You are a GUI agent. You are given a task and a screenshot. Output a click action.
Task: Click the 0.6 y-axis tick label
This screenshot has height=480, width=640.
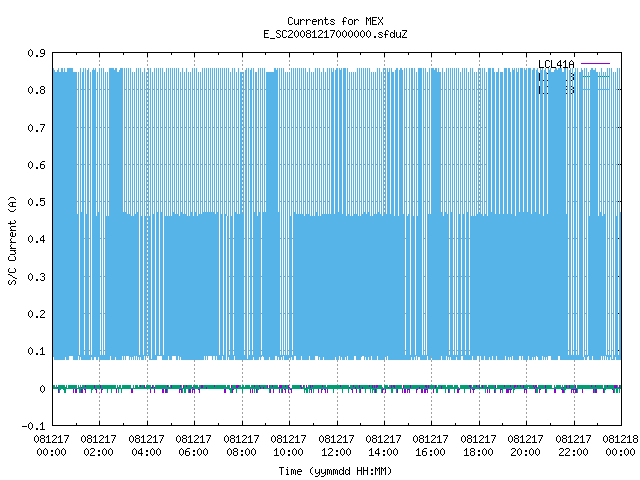pos(36,165)
